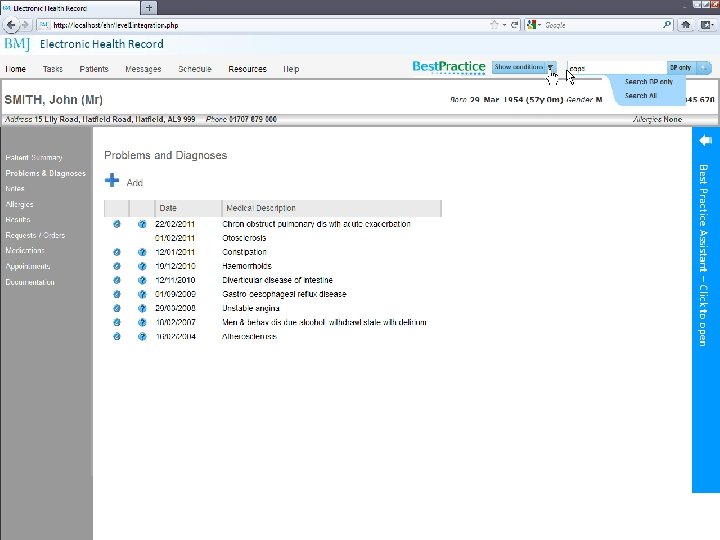Open Results in sidebar
The width and height of the screenshot is (720, 540).
pyautogui.click(x=17, y=219)
